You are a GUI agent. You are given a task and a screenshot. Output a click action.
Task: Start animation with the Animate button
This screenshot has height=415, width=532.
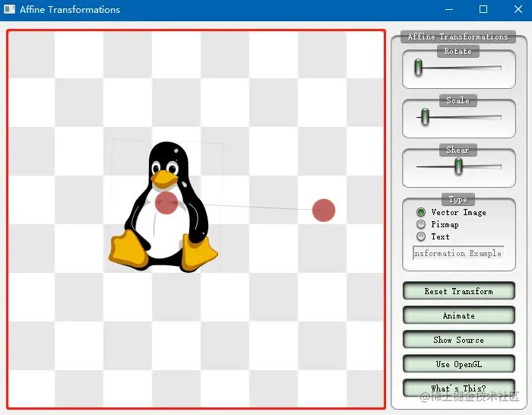(459, 315)
